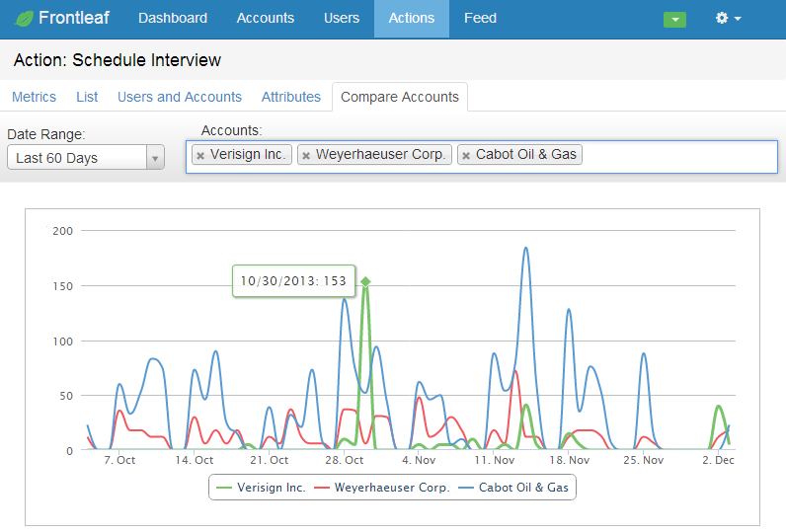Click the green diamond data point marker
The image size is (786, 532).
[365, 281]
